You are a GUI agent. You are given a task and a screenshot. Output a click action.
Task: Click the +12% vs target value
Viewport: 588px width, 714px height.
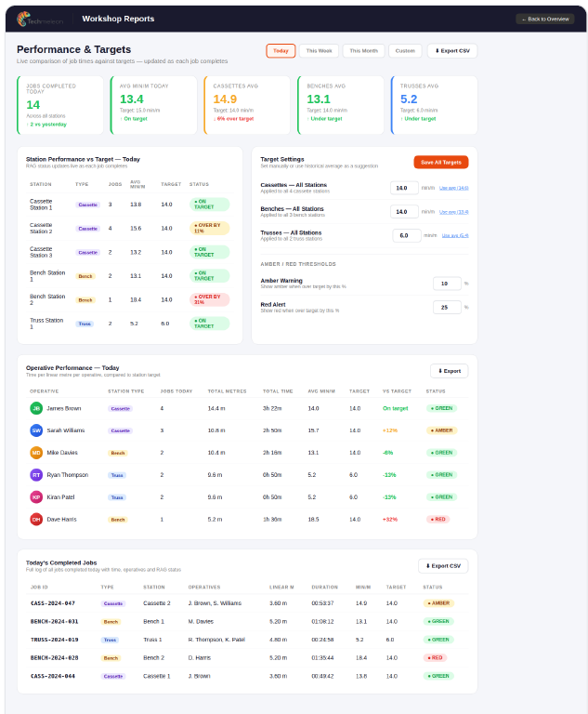click(x=390, y=430)
